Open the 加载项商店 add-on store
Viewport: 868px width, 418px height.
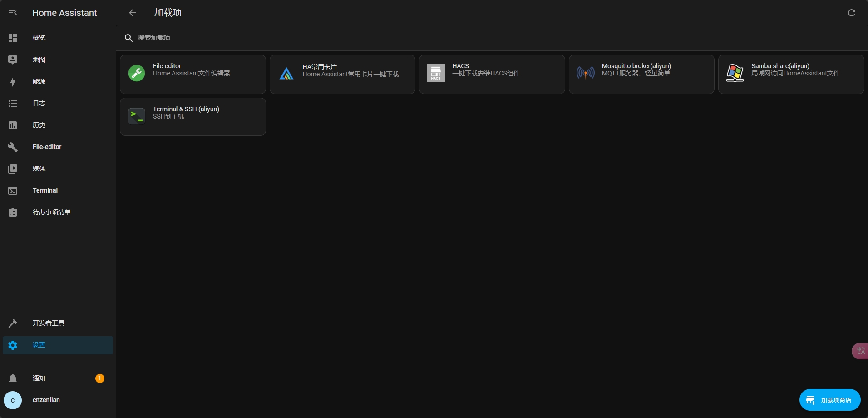click(x=830, y=400)
